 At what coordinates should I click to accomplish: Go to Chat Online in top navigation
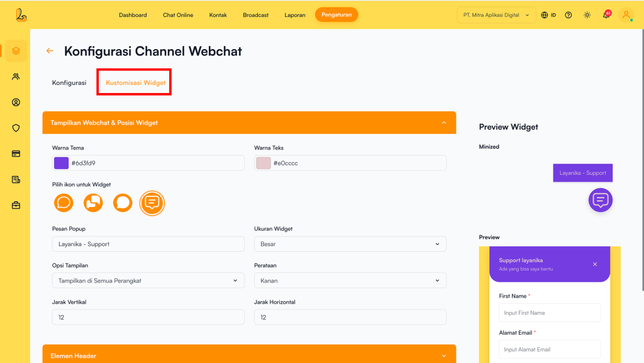pyautogui.click(x=178, y=15)
